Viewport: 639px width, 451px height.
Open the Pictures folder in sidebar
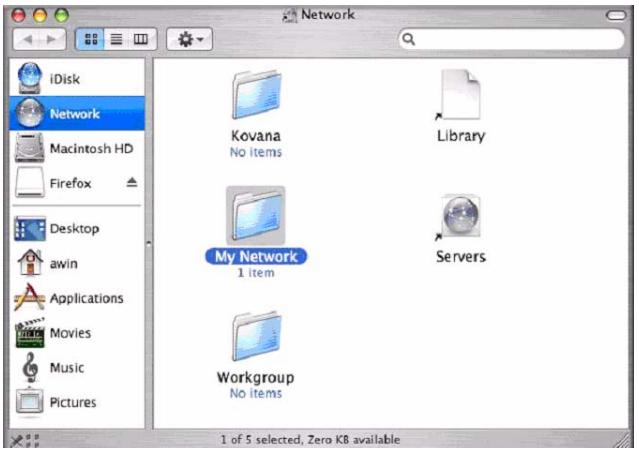(x=77, y=402)
